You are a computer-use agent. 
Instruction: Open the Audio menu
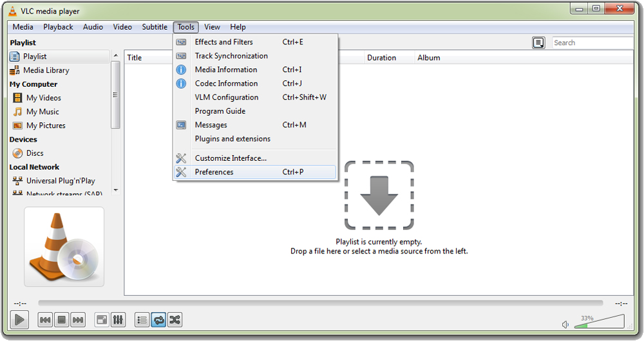coord(93,27)
